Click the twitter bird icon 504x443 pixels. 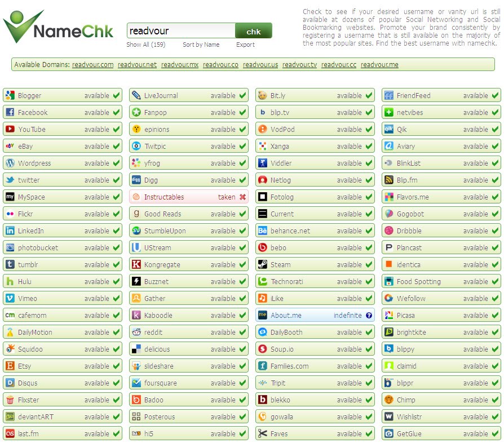pos(10,180)
